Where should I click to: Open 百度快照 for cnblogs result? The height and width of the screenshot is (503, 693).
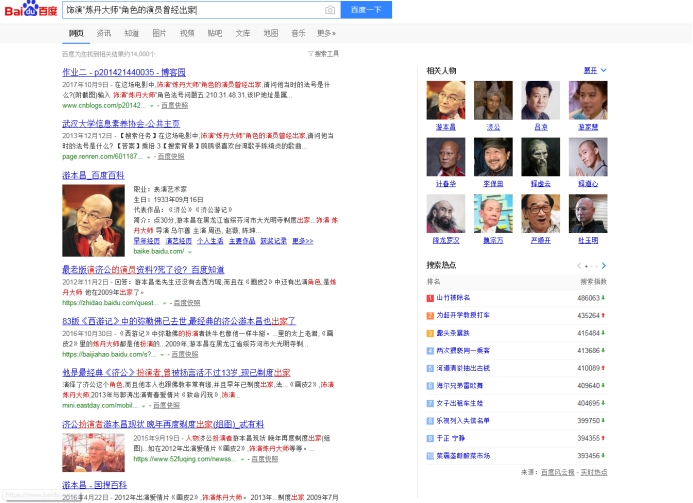pyautogui.click(x=175, y=106)
